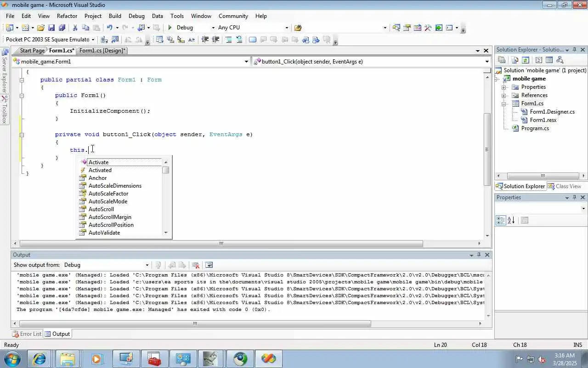Select Program.cs in Solution Explorer
588x368 pixels.
click(535, 128)
